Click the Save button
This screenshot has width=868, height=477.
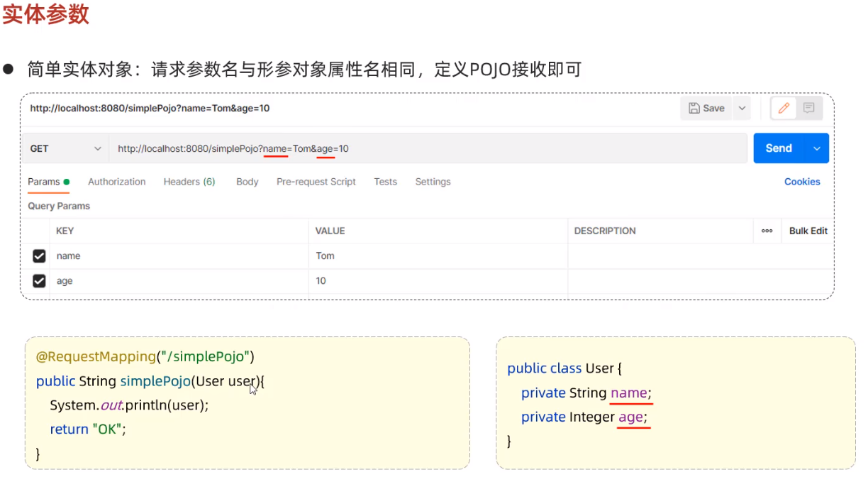[x=706, y=108]
